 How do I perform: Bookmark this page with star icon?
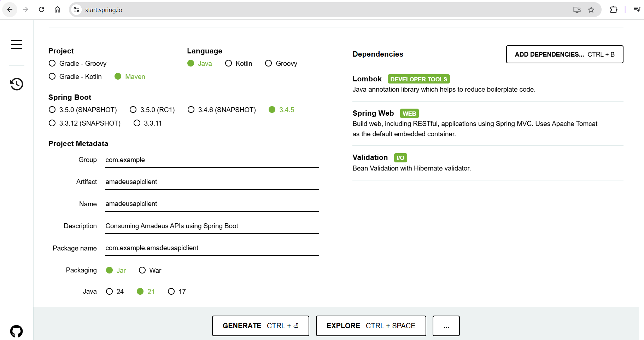pyautogui.click(x=591, y=10)
